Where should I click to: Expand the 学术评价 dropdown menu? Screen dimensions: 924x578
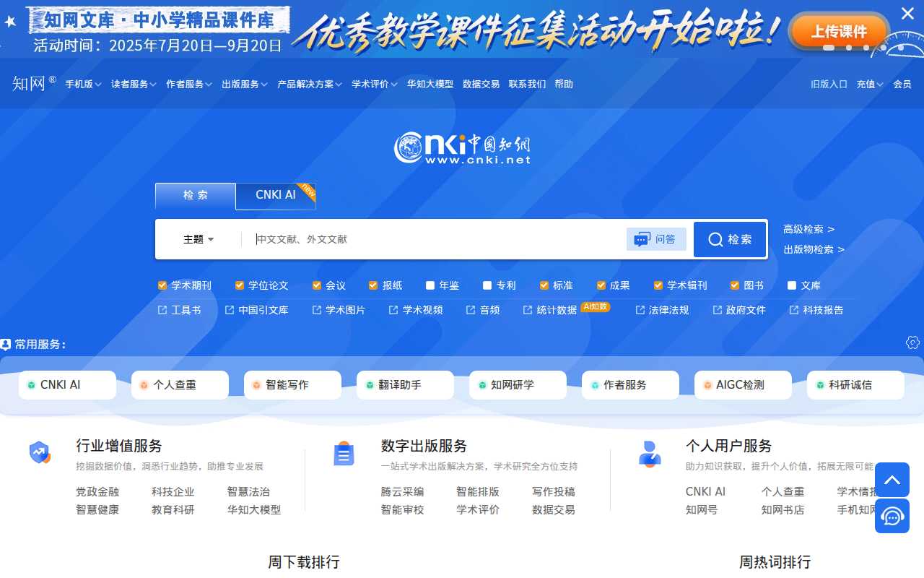[x=375, y=84]
